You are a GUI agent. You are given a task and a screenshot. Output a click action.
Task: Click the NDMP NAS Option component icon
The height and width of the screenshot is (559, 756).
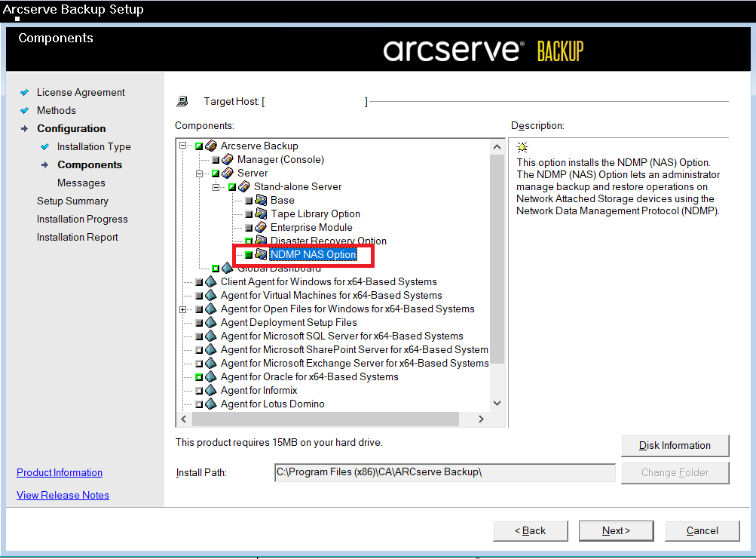tap(262, 255)
